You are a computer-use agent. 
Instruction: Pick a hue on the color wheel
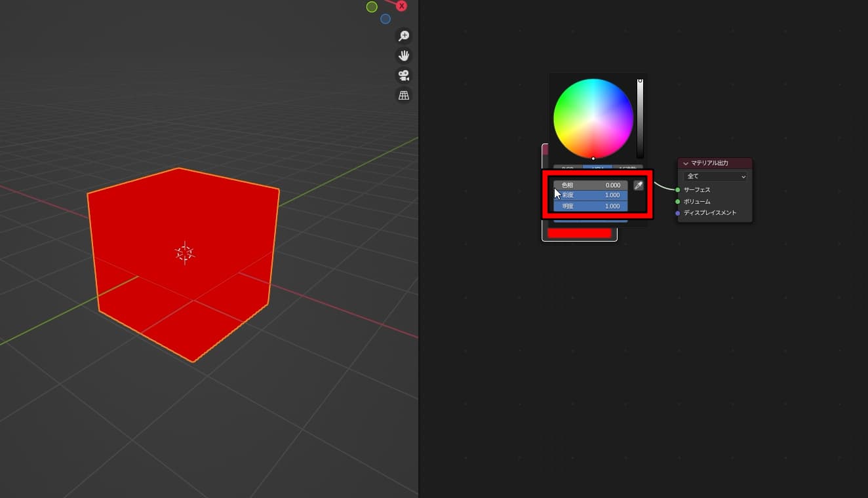click(x=593, y=119)
